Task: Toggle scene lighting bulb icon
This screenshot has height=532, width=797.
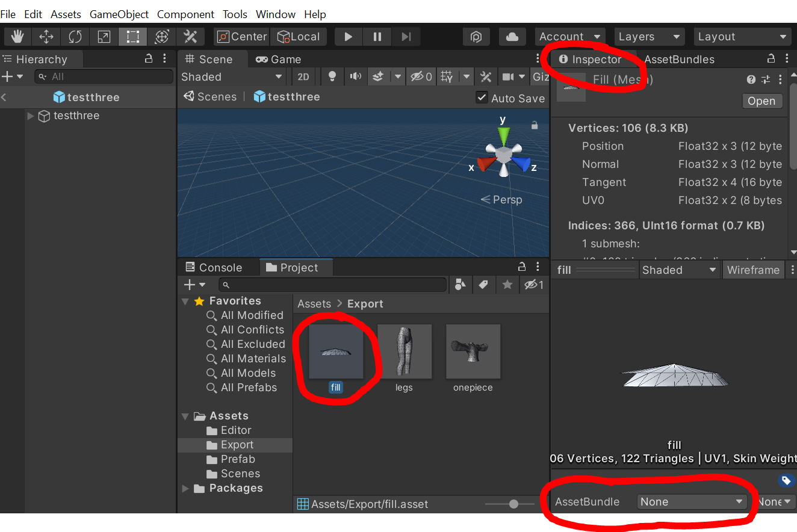Action: [x=332, y=76]
